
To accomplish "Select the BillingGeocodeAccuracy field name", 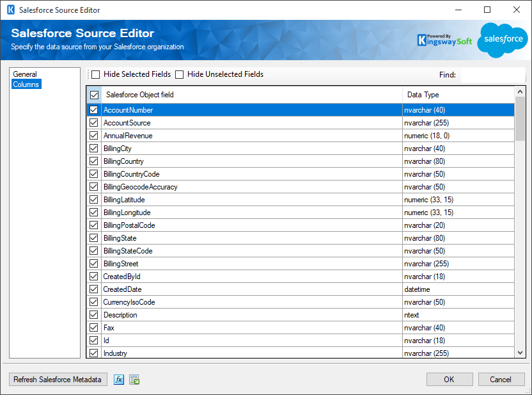I will click(x=141, y=187).
